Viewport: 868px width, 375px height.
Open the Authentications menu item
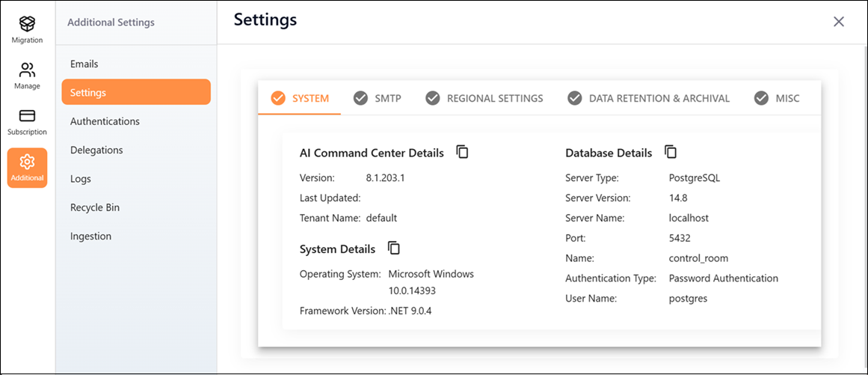tap(105, 121)
